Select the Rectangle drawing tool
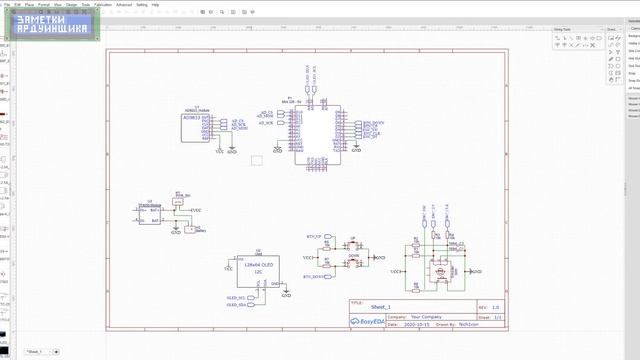640x360 pixels. 618,59
